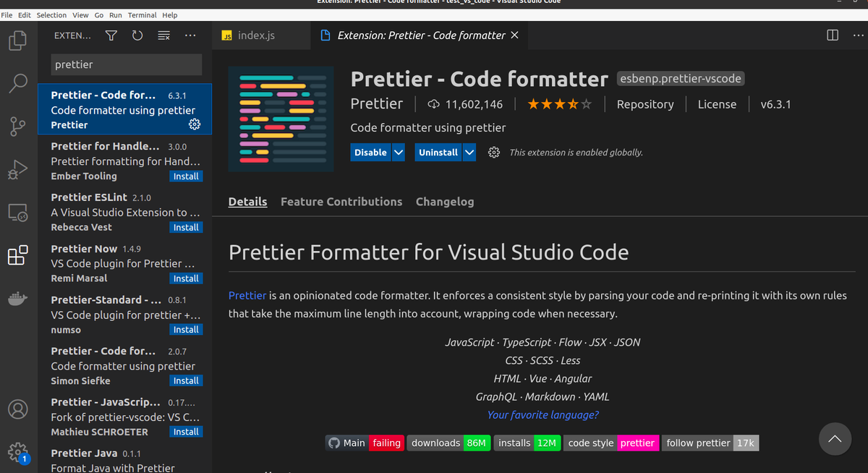The width and height of the screenshot is (868, 473).
Task: Open the gear next to 'enabled globally' text
Action: pos(494,152)
